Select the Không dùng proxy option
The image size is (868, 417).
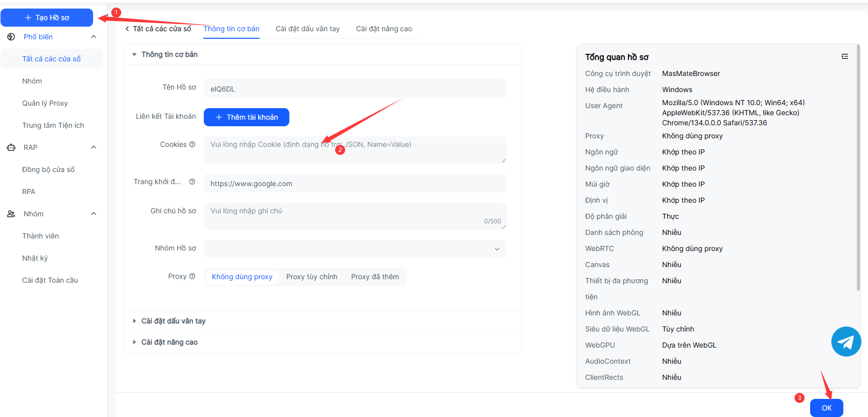coord(242,277)
